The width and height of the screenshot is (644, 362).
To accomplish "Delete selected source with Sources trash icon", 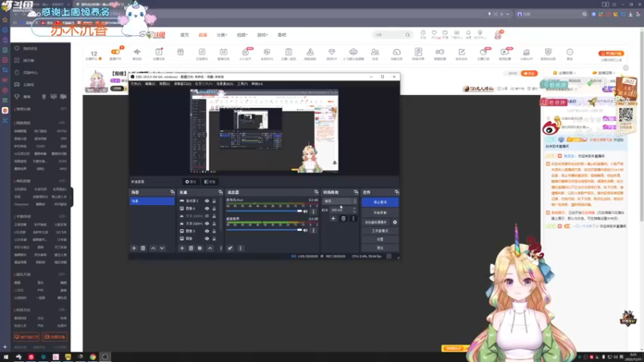I will click(191, 248).
